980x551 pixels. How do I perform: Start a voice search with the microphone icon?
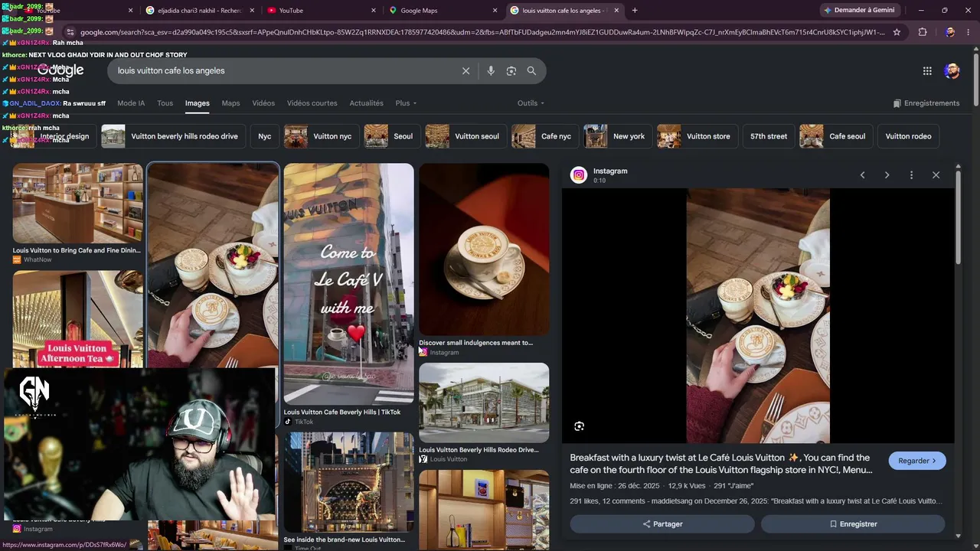point(491,70)
